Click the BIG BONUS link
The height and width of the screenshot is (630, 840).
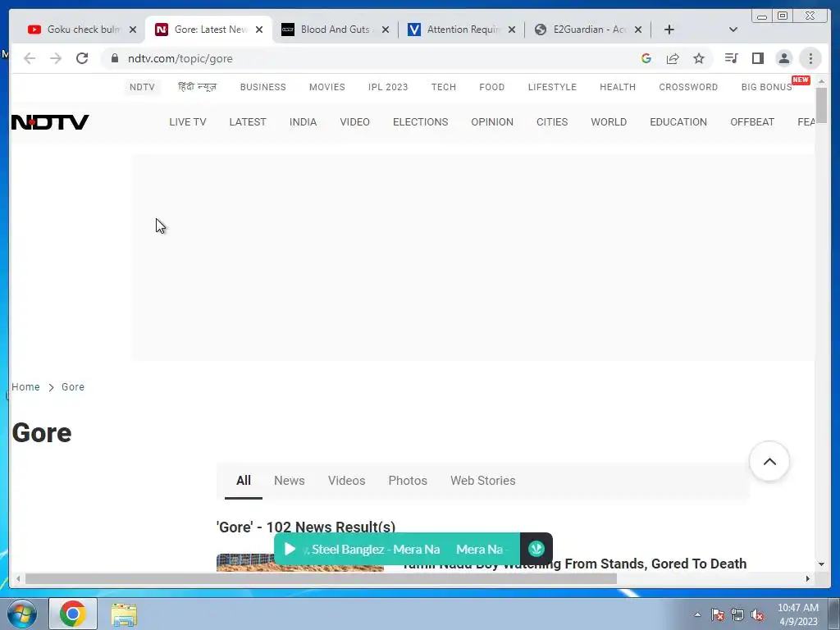pos(767,87)
